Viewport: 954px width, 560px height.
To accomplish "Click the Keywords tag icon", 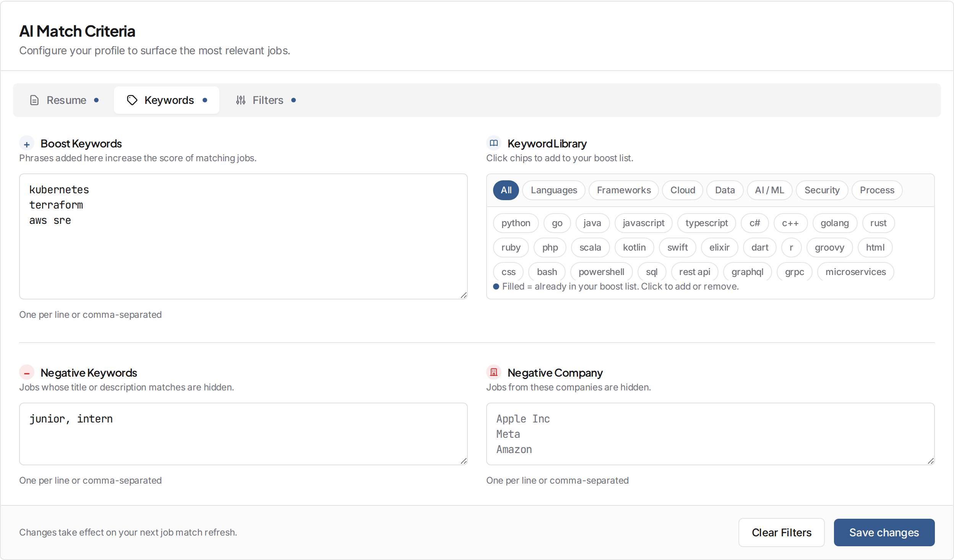I will pyautogui.click(x=132, y=100).
